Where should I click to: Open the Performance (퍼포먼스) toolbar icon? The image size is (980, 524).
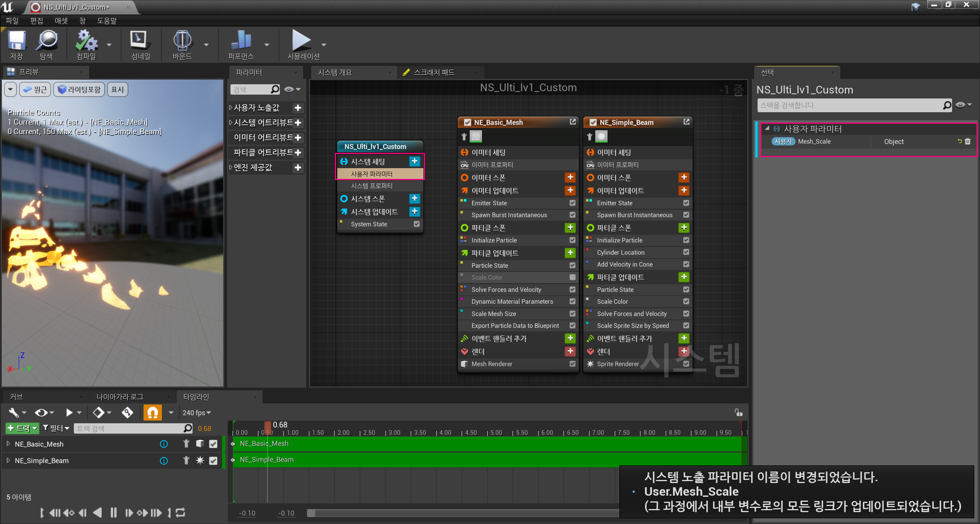point(241,41)
